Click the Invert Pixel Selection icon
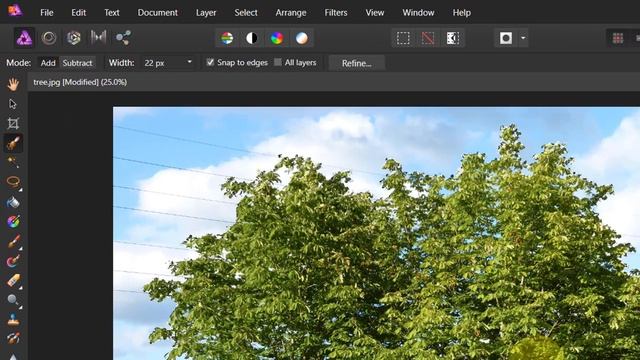640x360 pixels. click(453, 38)
